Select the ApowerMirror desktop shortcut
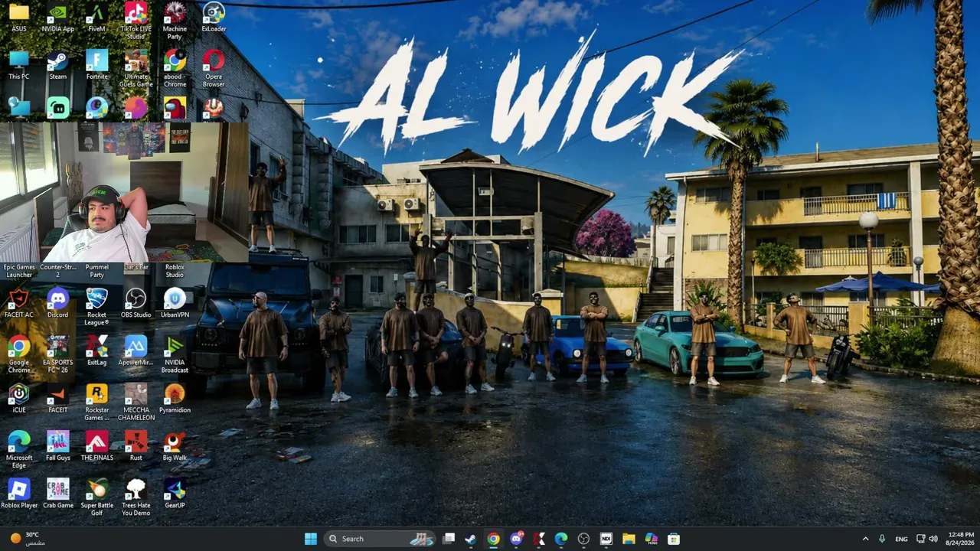 pyautogui.click(x=136, y=350)
